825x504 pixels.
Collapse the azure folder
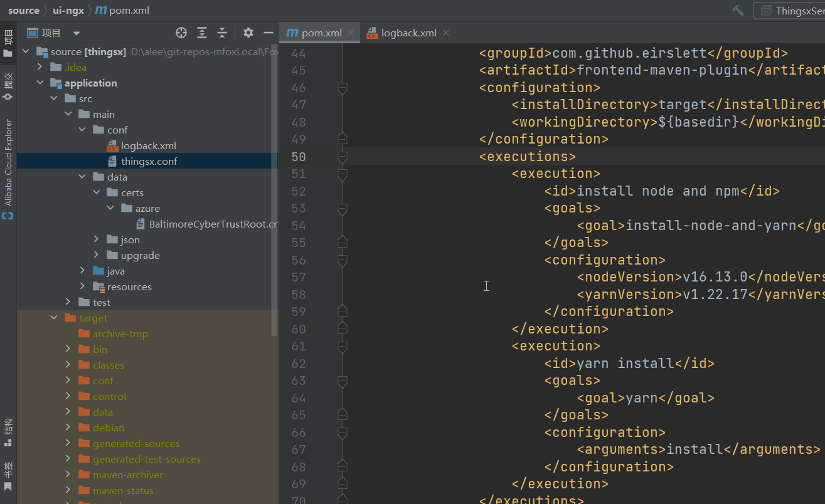click(x=110, y=208)
